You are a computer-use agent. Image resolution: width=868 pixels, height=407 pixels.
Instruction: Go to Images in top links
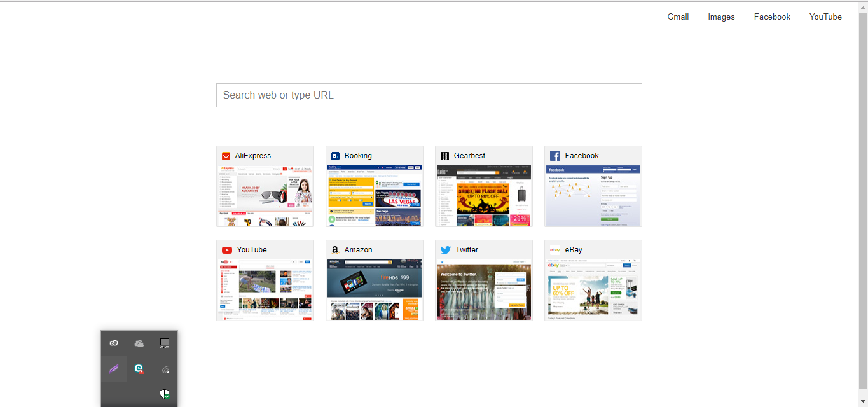coord(721,17)
